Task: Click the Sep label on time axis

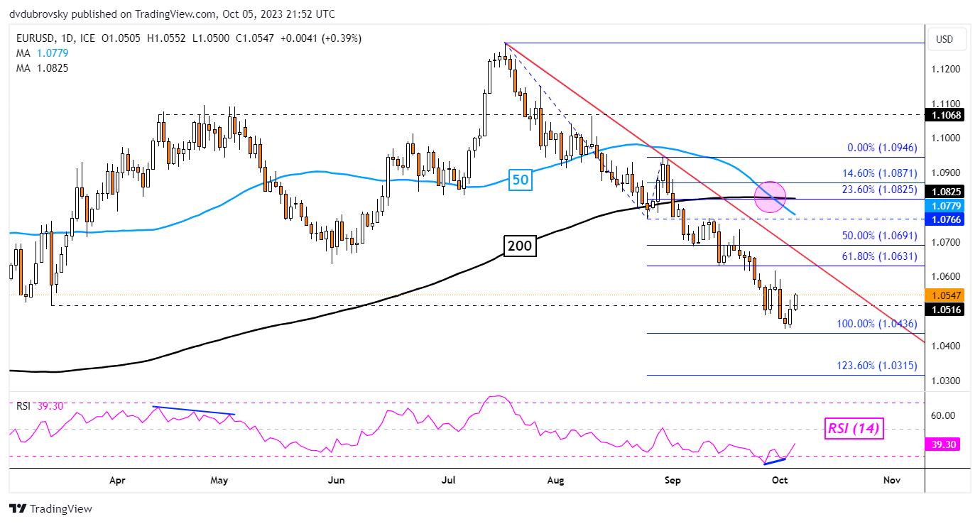Action: [673, 481]
